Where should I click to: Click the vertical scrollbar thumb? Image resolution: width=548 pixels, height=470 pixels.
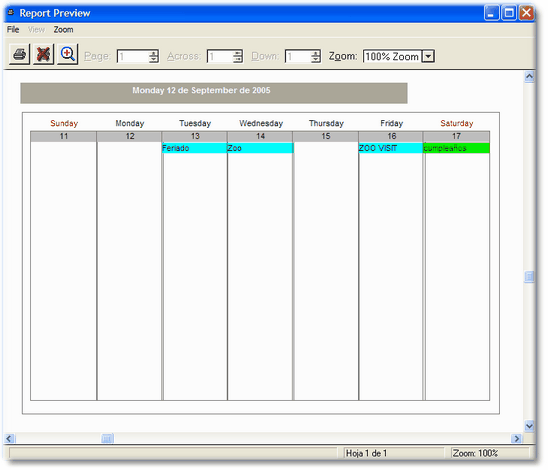(x=529, y=277)
